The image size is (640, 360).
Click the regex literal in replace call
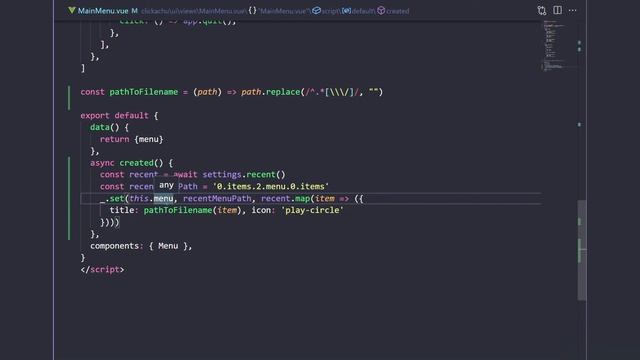click(x=331, y=92)
